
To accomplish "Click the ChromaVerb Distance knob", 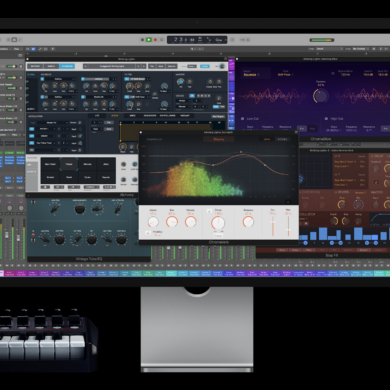I will [x=248, y=222].
